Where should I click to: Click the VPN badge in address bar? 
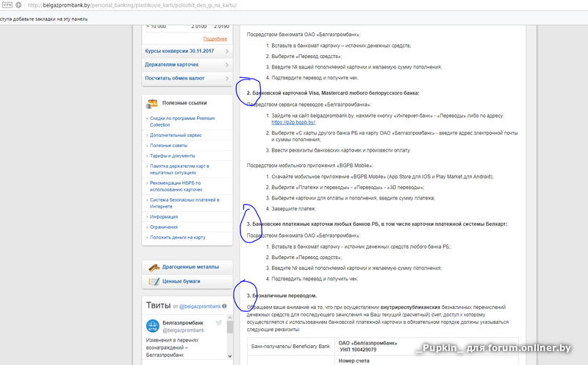[x=7, y=5]
